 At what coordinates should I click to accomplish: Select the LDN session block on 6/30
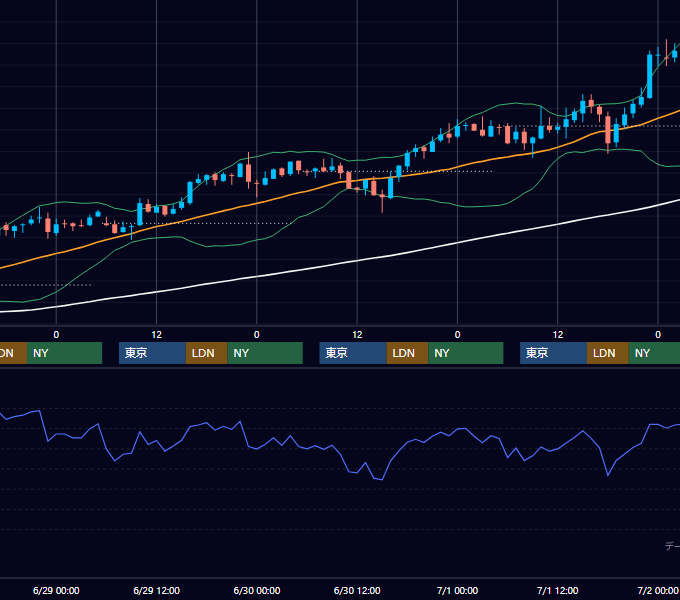coord(407,353)
